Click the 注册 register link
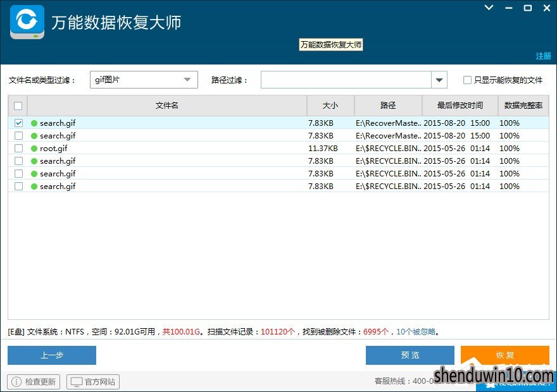 click(543, 56)
